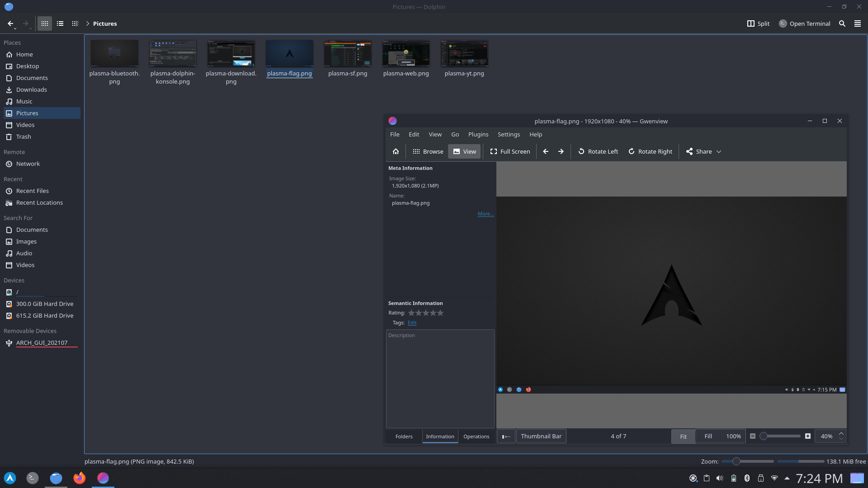Go to the next image arrow

(x=561, y=151)
